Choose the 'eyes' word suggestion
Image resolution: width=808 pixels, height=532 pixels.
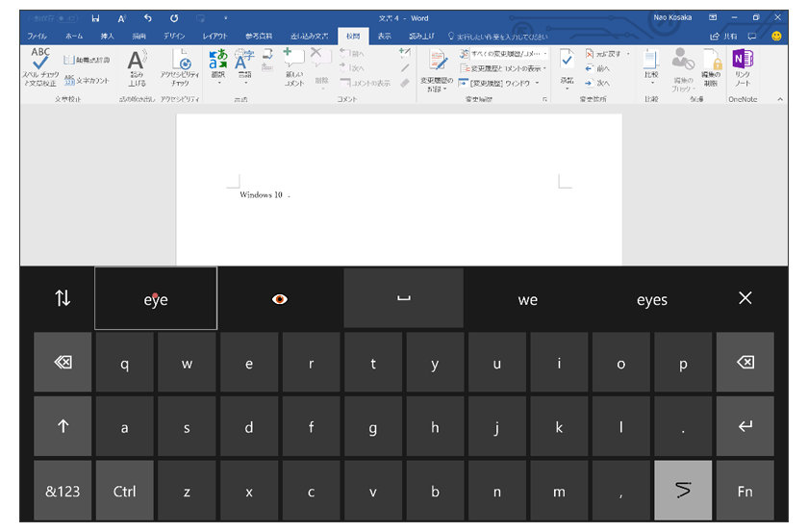652,299
